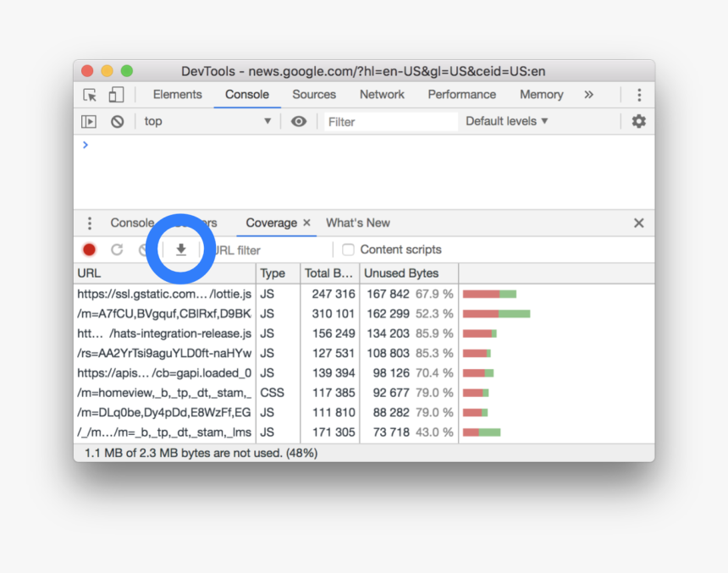Toggle the device toolbar icon
This screenshot has height=573, width=728.
[116, 95]
